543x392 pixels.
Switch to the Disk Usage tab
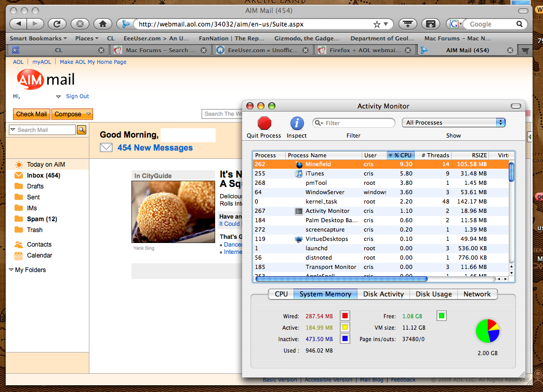click(433, 294)
